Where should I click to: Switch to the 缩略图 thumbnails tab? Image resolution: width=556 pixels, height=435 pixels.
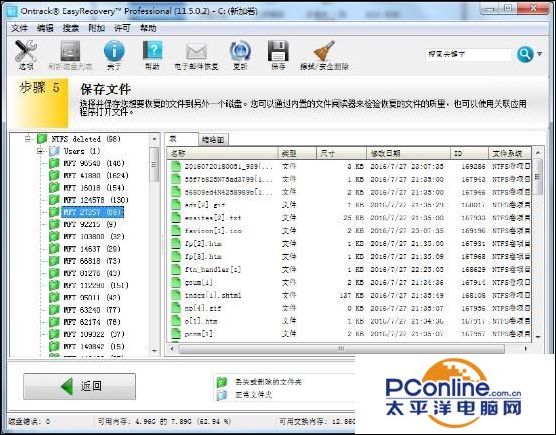213,140
